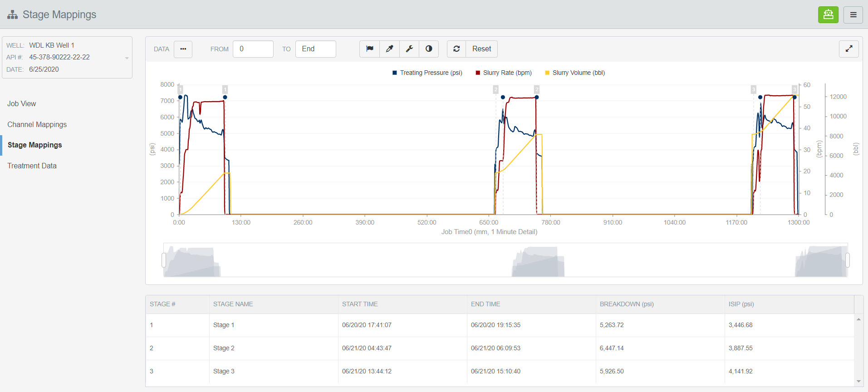Toggle Slurry Rate series in legend

(503, 73)
